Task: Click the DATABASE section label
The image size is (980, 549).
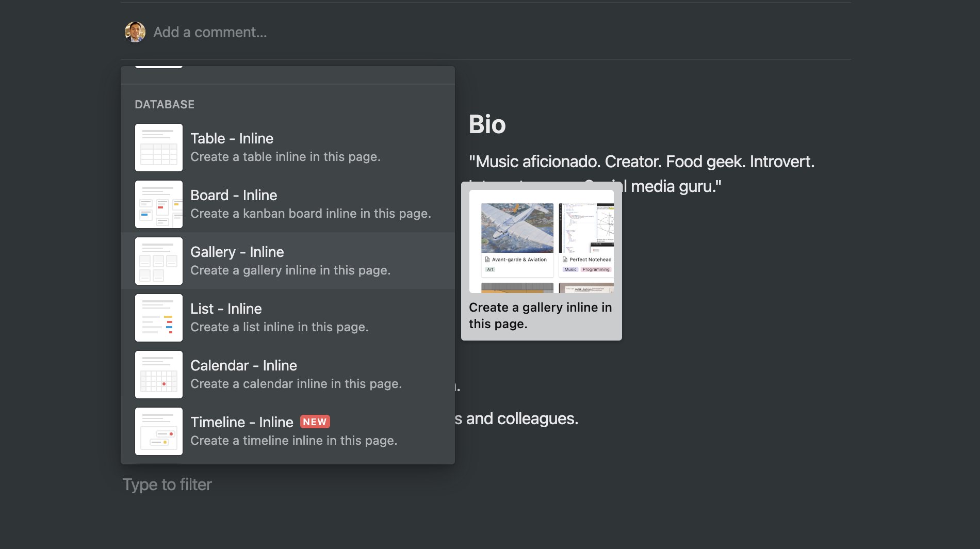Action: (165, 104)
